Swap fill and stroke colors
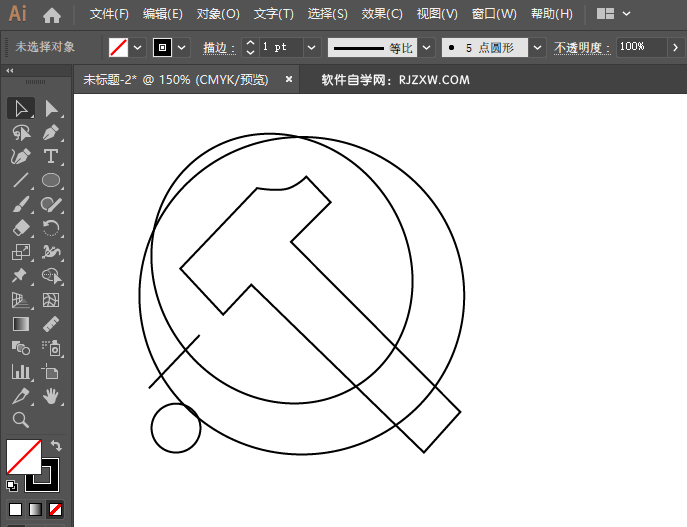Image resolution: width=687 pixels, height=527 pixels. click(x=56, y=446)
